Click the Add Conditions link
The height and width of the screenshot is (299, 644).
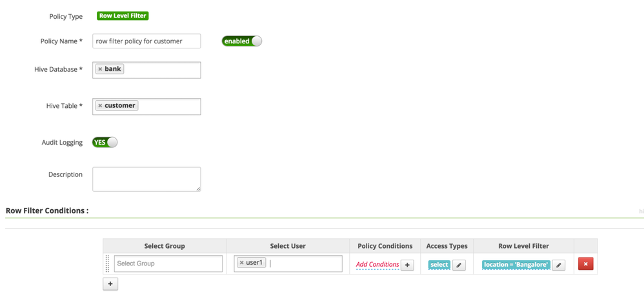[377, 265]
